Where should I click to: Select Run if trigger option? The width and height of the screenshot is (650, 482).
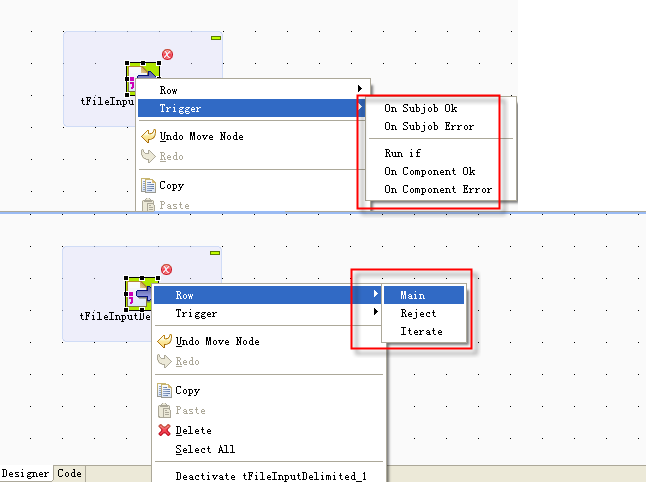click(402, 153)
